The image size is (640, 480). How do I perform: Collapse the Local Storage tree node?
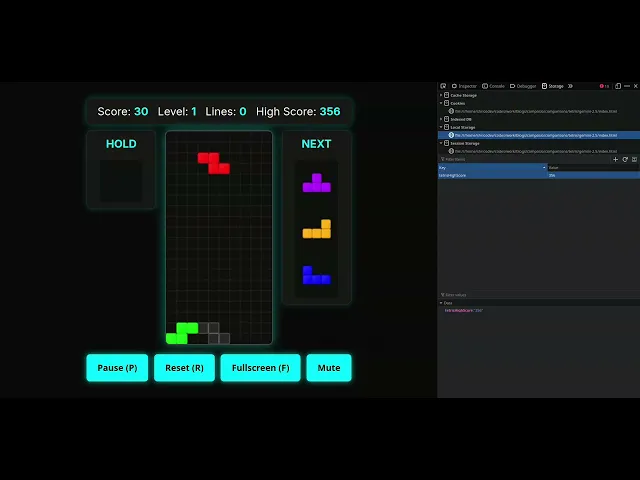441,127
